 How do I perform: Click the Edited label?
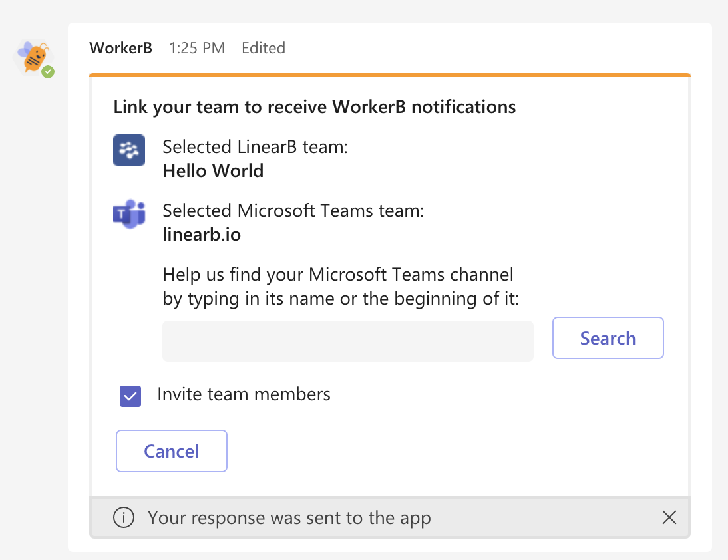(x=264, y=48)
